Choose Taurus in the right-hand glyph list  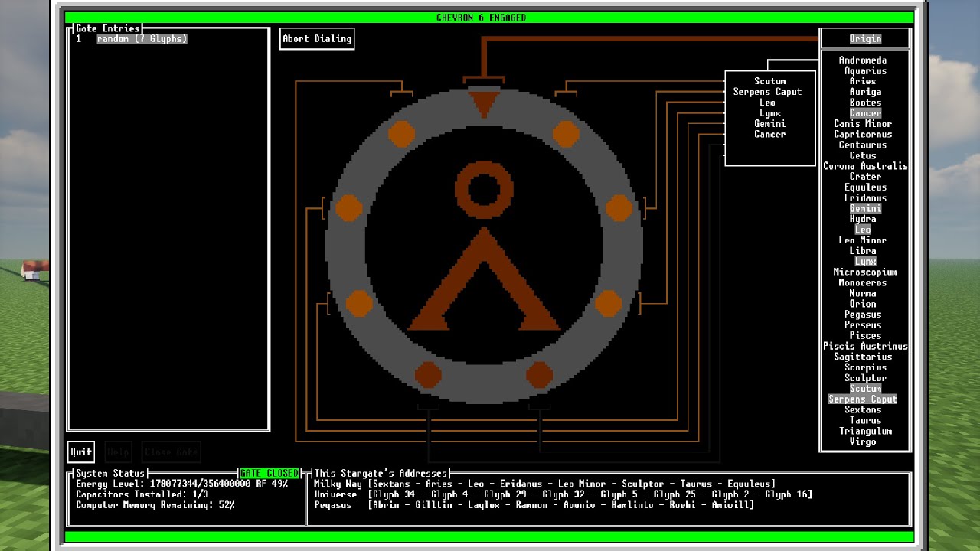(865, 421)
